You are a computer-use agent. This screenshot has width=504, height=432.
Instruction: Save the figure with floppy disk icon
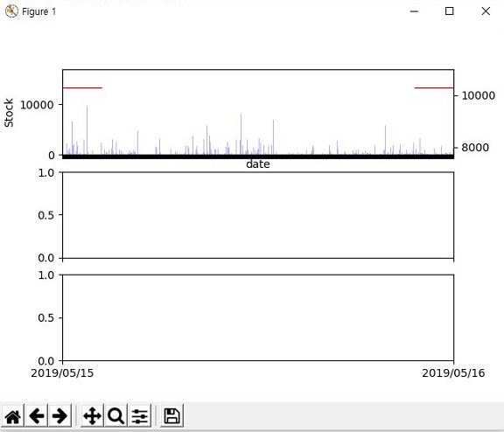172,416
